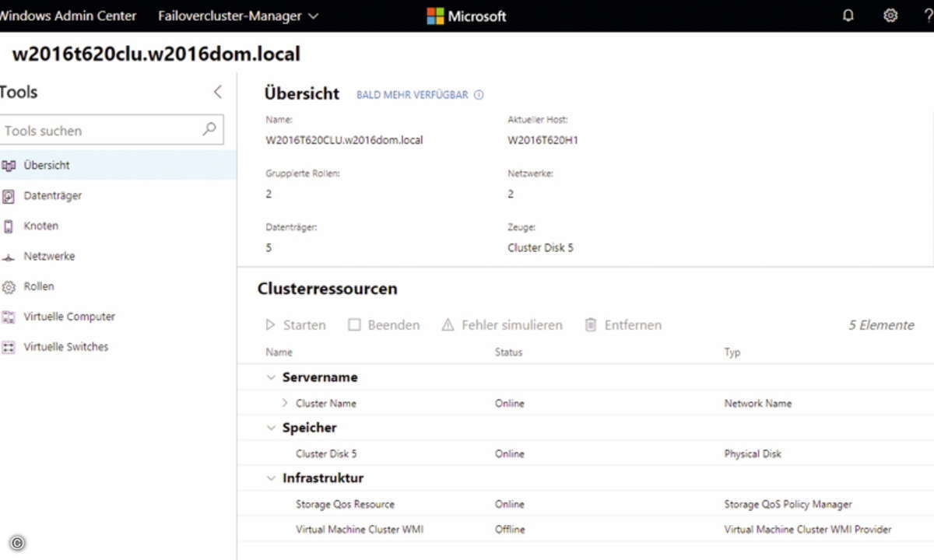Click the Entfernen button label
This screenshot has width=934, height=560.
633,325
